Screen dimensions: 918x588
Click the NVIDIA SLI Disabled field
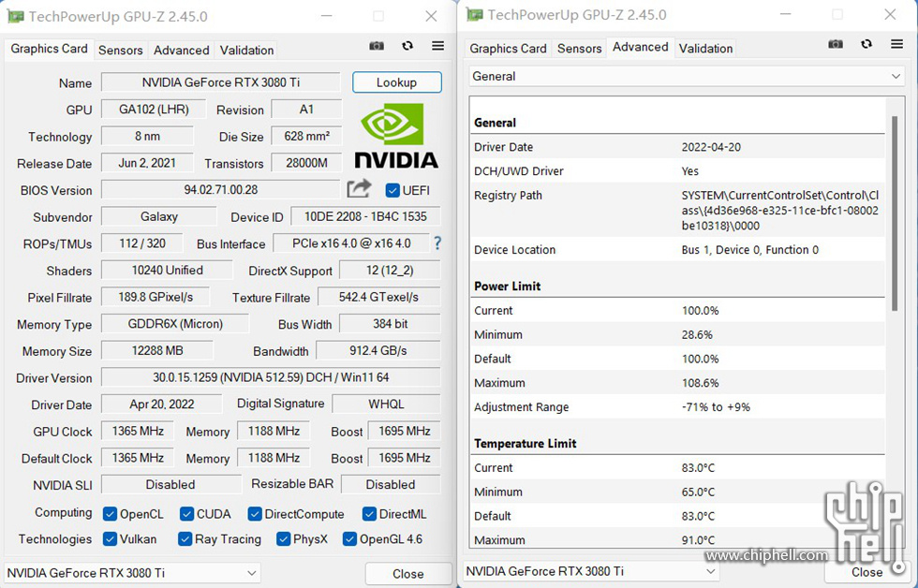[170, 484]
